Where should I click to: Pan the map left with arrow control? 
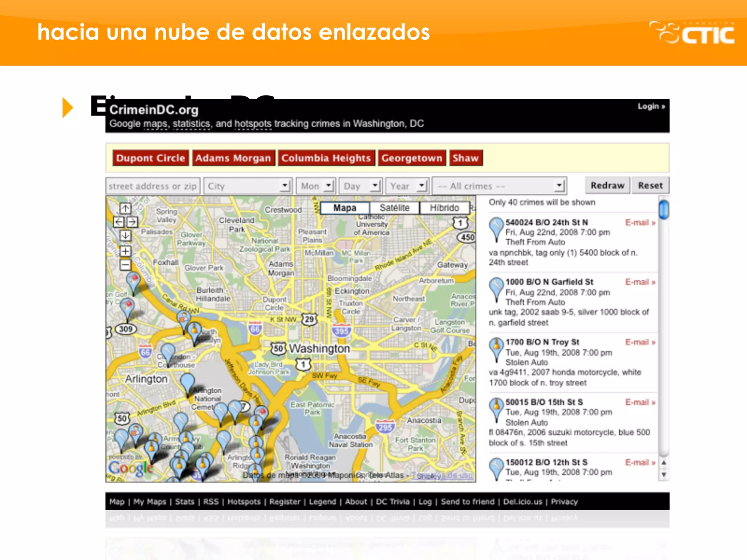119,222
